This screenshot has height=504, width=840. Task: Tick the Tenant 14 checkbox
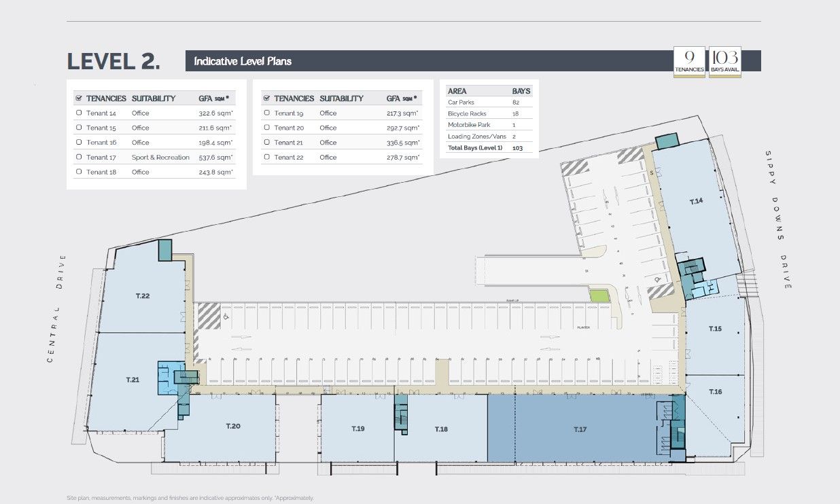coord(79,113)
